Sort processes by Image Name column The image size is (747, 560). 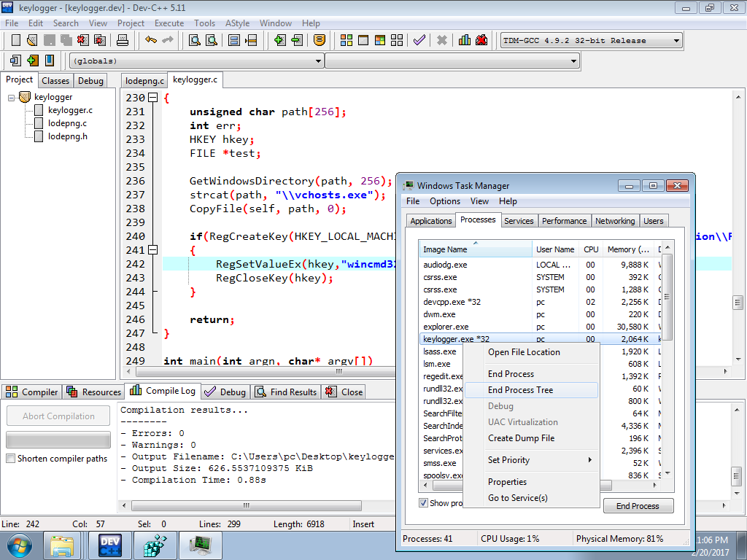click(475, 249)
